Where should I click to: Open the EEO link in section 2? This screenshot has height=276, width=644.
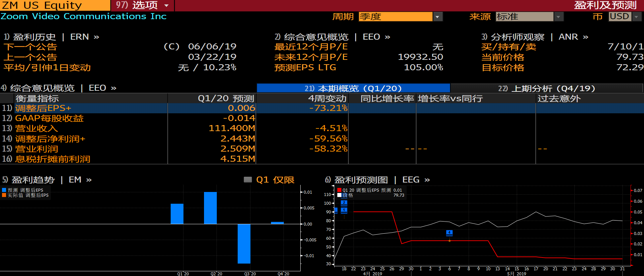pyautogui.click(x=371, y=37)
